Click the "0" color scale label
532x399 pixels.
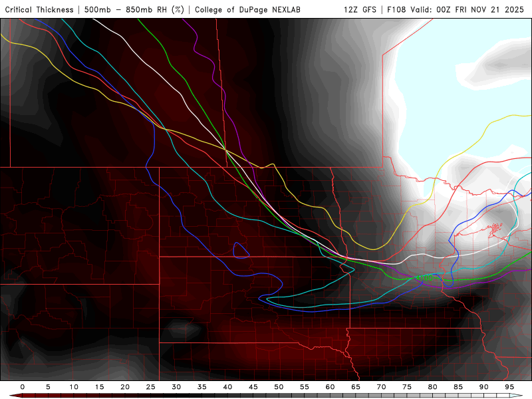23,387
